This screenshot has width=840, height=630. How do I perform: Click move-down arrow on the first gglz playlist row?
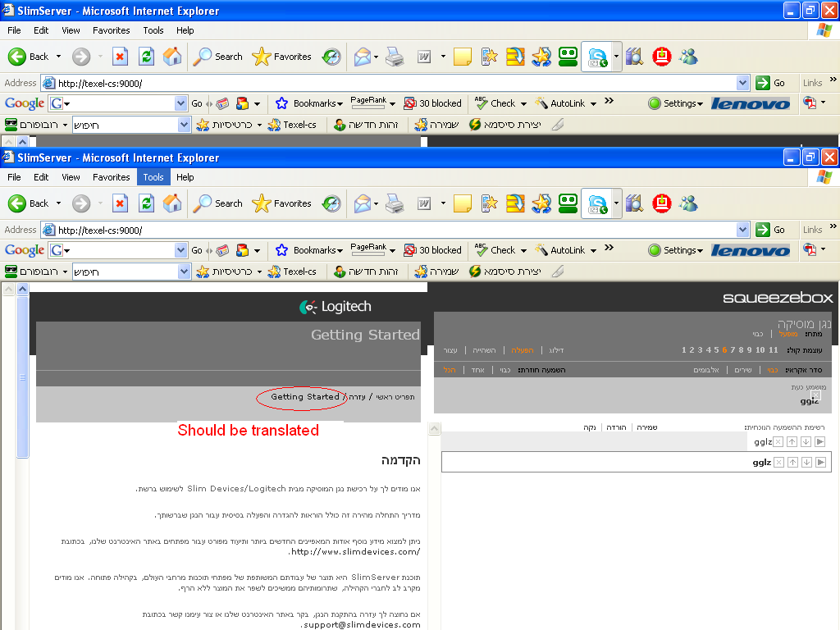[x=806, y=442]
